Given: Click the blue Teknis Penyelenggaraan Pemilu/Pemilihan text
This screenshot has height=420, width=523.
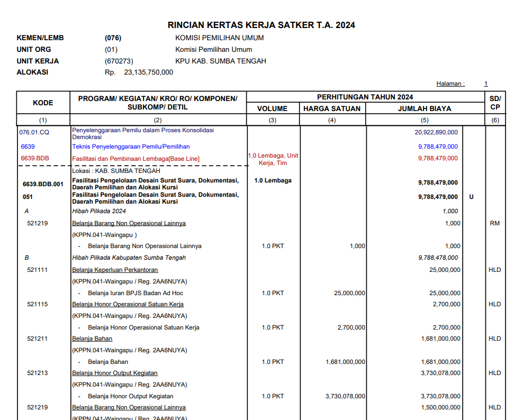Looking at the screenshot, I should (131, 147).
